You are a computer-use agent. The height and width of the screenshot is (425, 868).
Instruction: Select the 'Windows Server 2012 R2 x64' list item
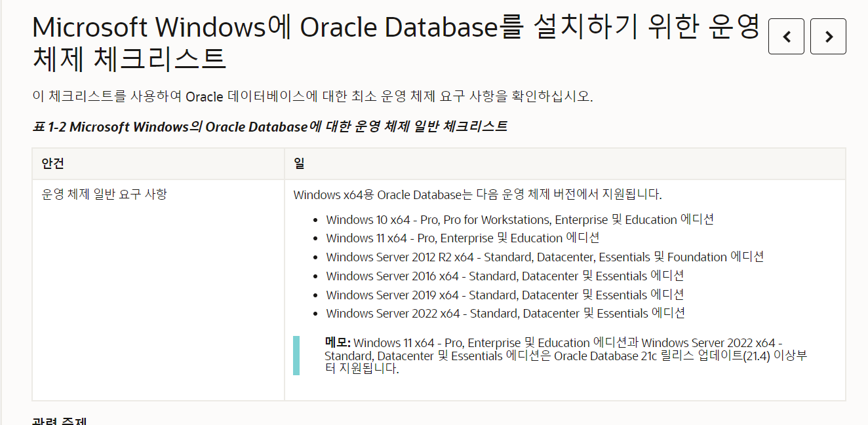click(545, 257)
